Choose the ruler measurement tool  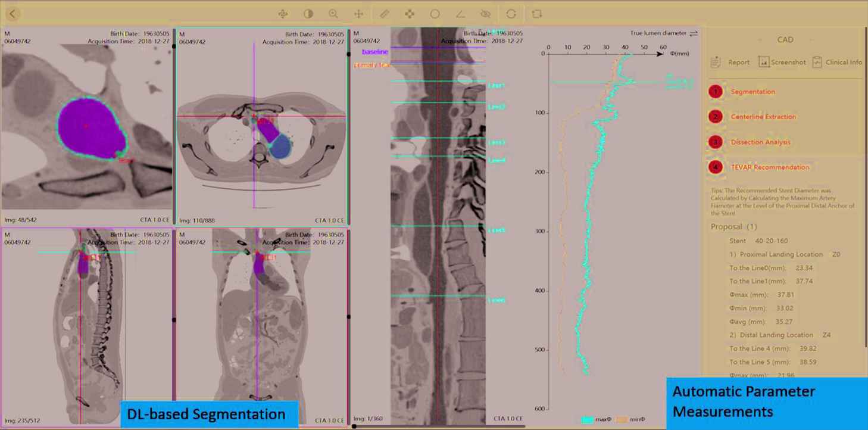(385, 14)
